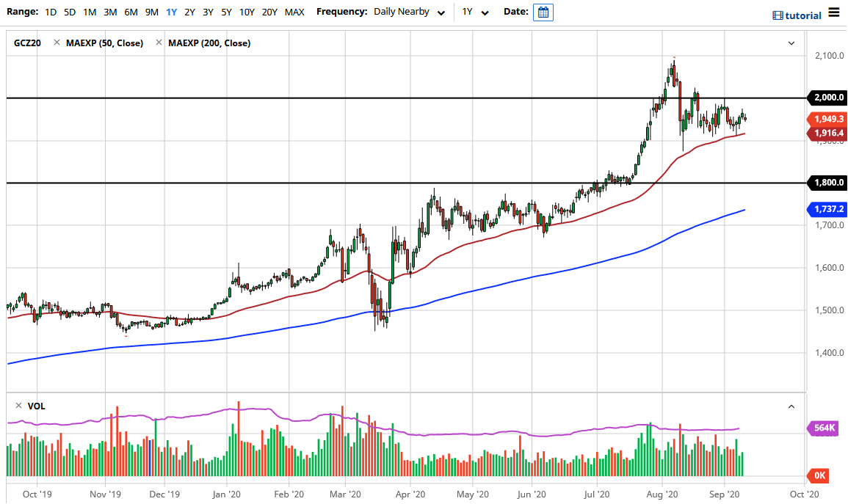Image resolution: width=848 pixels, height=504 pixels.
Task: Click the 1,800.0 horizontal line price tag
Action: [827, 183]
